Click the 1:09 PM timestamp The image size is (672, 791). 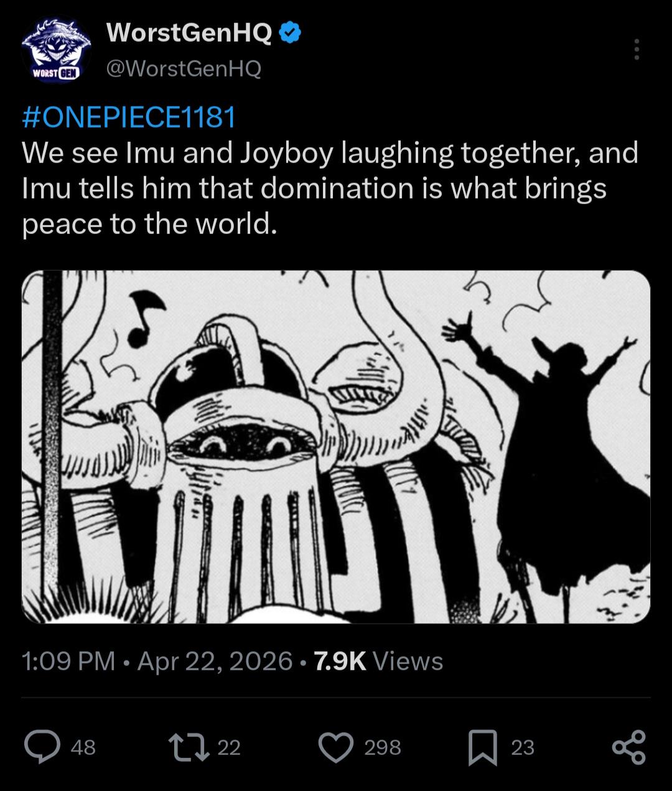[x=68, y=661]
